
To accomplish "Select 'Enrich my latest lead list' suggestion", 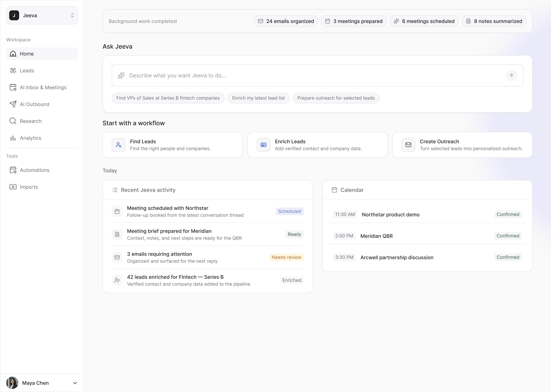I will (258, 98).
